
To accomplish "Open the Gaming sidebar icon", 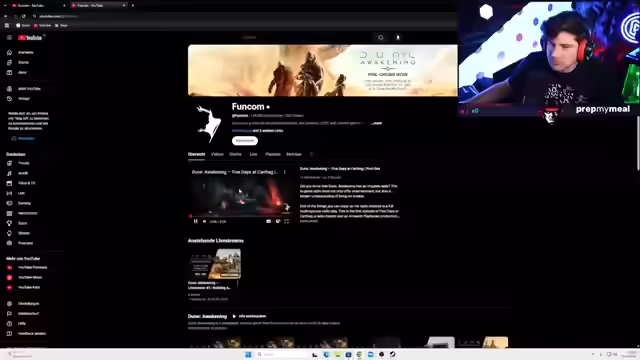I will point(9,203).
